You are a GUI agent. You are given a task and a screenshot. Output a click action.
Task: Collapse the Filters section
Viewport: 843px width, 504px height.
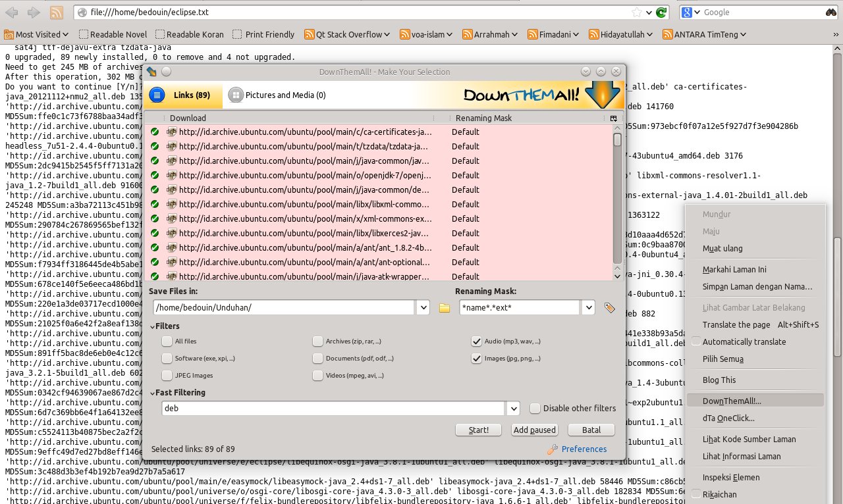pyautogui.click(x=152, y=326)
